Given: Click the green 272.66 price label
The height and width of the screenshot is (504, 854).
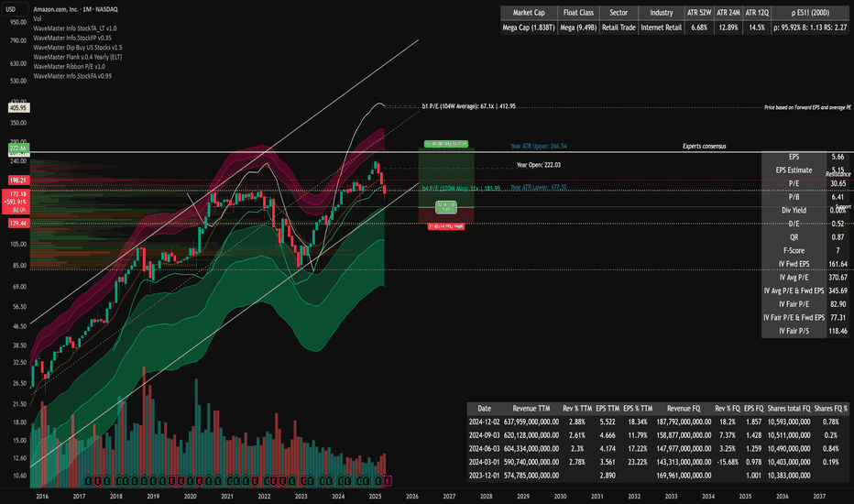Looking at the screenshot, I should click(18, 148).
